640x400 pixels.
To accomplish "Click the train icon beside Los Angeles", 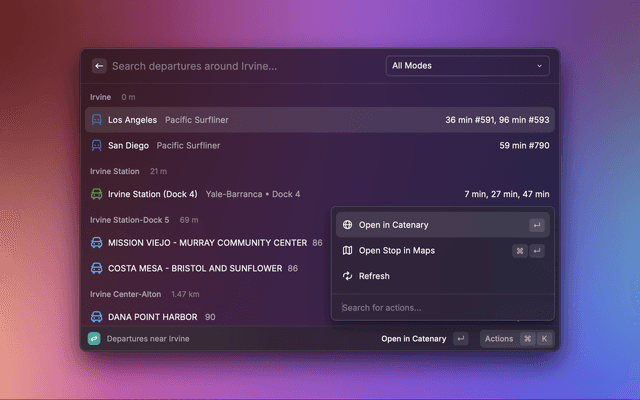I will pyautogui.click(x=97, y=120).
